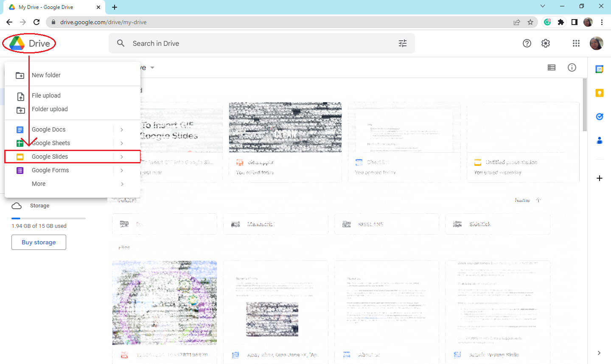Open the My Drive dropdown arrow

click(152, 68)
